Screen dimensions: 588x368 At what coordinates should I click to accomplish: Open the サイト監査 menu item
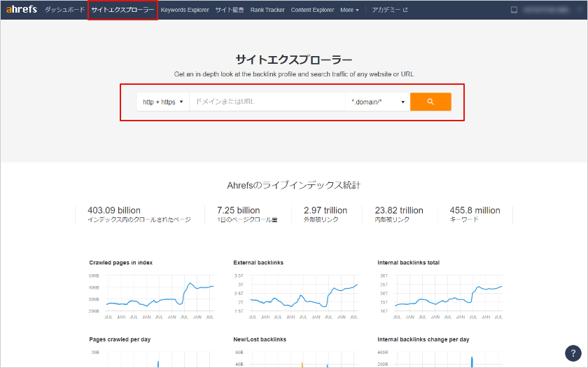pos(230,10)
